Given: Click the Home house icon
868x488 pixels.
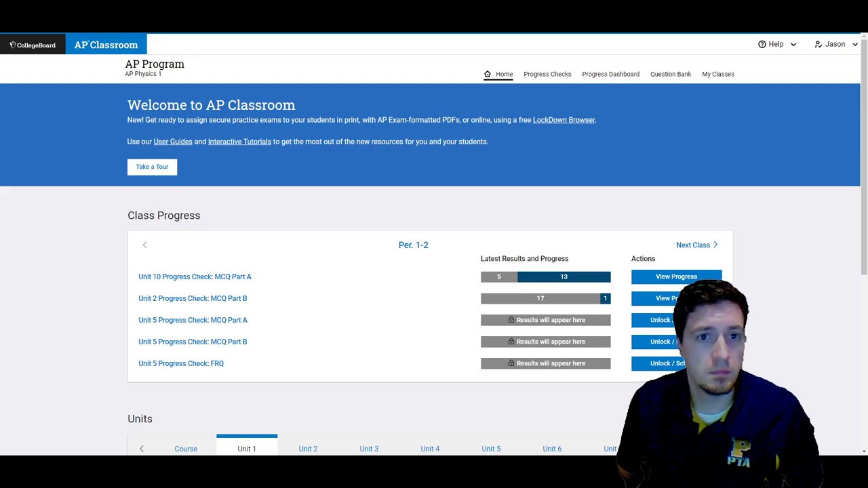Looking at the screenshot, I should click(x=487, y=74).
